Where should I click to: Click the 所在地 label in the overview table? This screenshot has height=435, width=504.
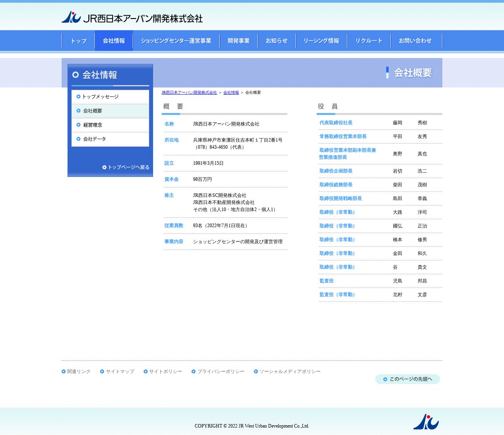[172, 140]
